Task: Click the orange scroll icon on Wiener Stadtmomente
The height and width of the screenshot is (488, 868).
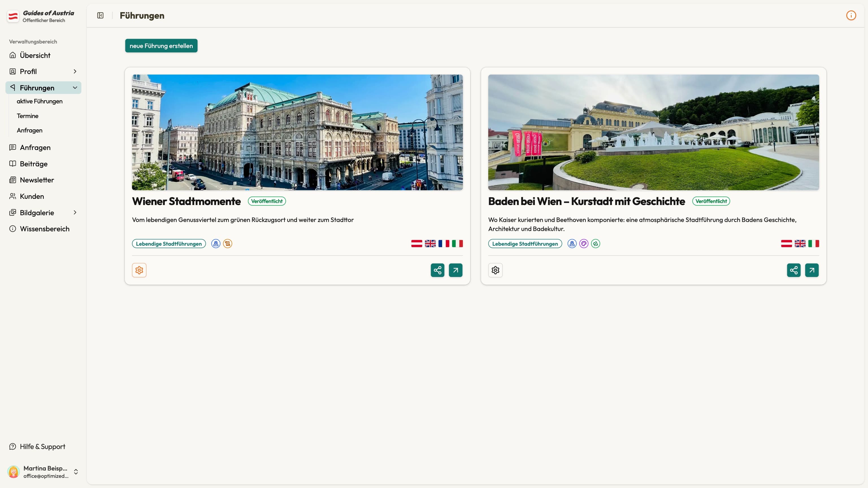Action: pyautogui.click(x=228, y=243)
